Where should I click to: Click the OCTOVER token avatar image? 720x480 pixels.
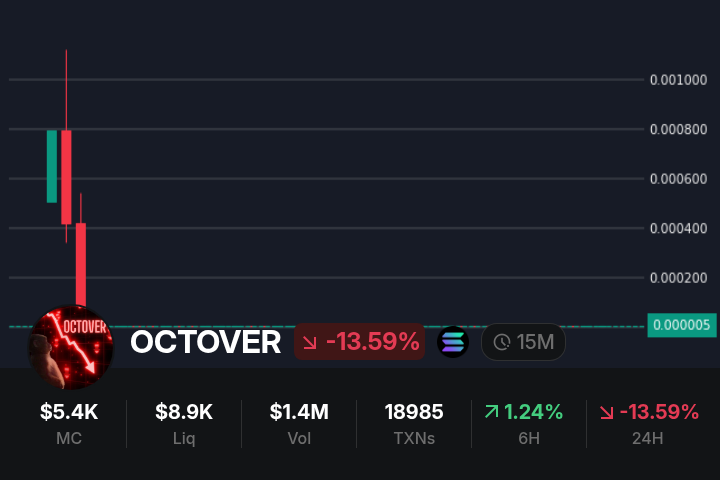pyautogui.click(x=71, y=343)
